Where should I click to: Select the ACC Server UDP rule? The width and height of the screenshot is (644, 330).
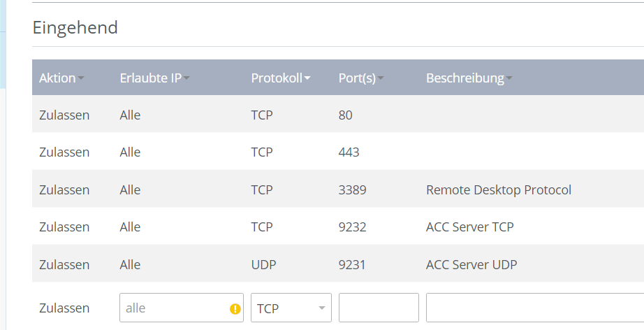(x=338, y=264)
